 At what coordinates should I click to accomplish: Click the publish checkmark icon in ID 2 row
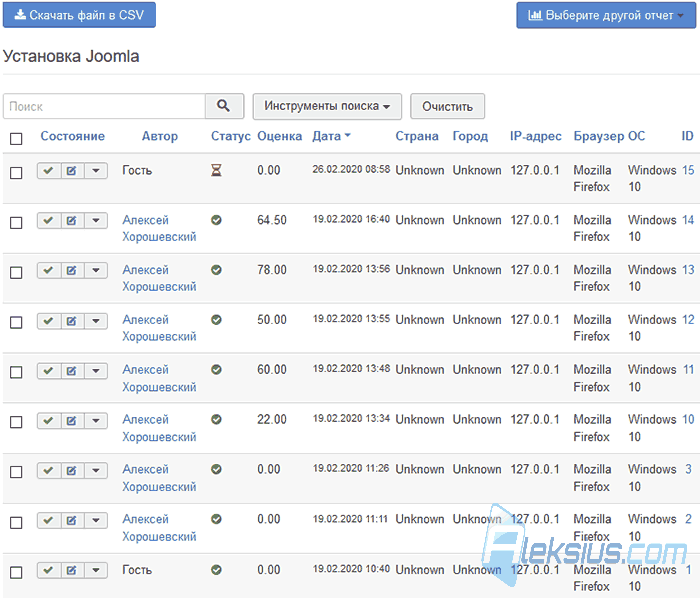coord(49,520)
